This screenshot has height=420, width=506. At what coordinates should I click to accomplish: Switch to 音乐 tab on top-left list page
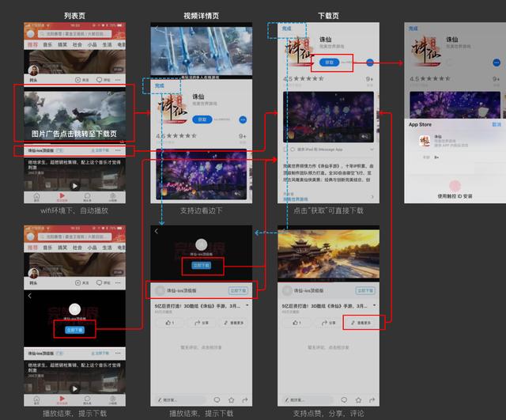[47, 46]
